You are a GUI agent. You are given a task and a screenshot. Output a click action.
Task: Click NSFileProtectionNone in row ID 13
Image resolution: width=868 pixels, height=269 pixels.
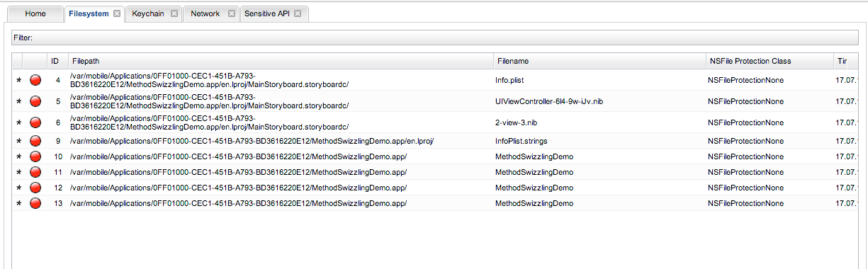click(746, 203)
